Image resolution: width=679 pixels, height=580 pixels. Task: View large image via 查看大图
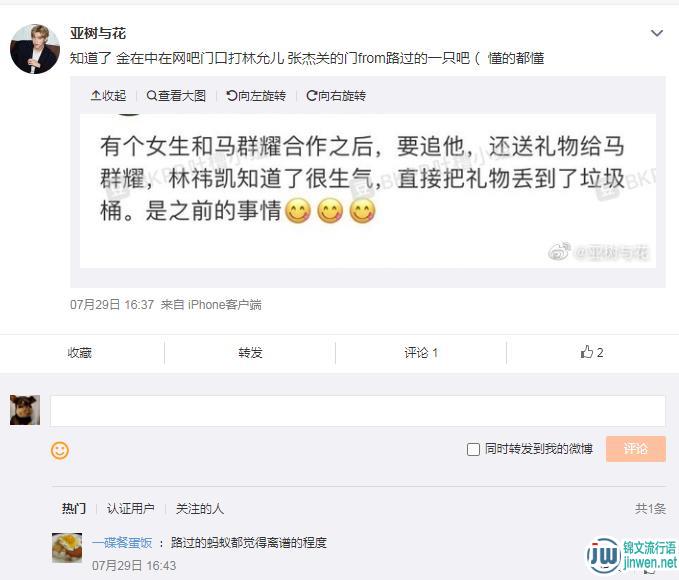pyautogui.click(x=176, y=95)
